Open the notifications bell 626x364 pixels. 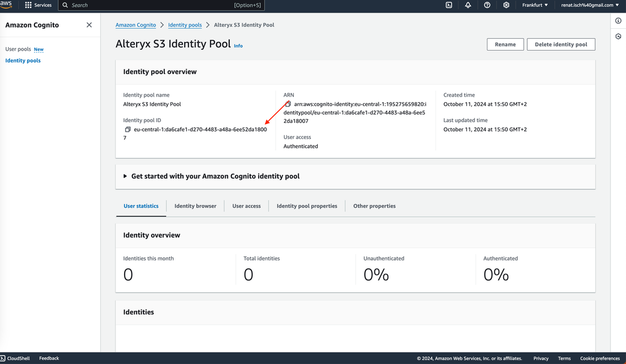pos(468,5)
